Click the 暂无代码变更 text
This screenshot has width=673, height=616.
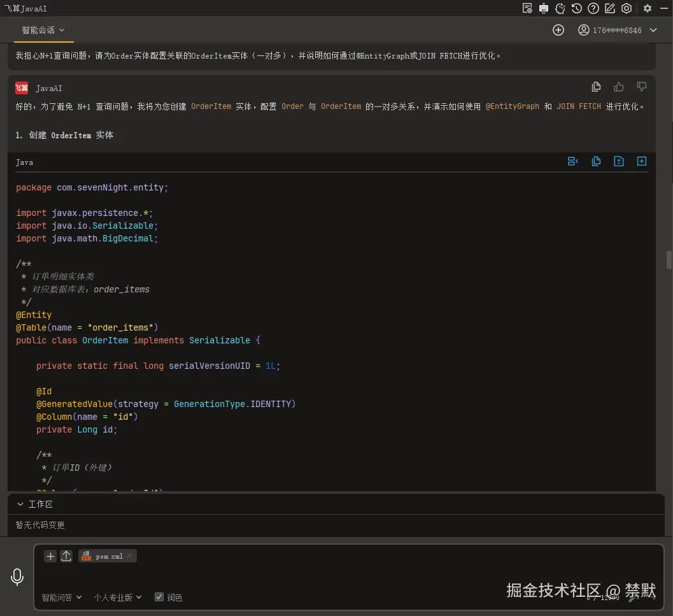pos(40,525)
